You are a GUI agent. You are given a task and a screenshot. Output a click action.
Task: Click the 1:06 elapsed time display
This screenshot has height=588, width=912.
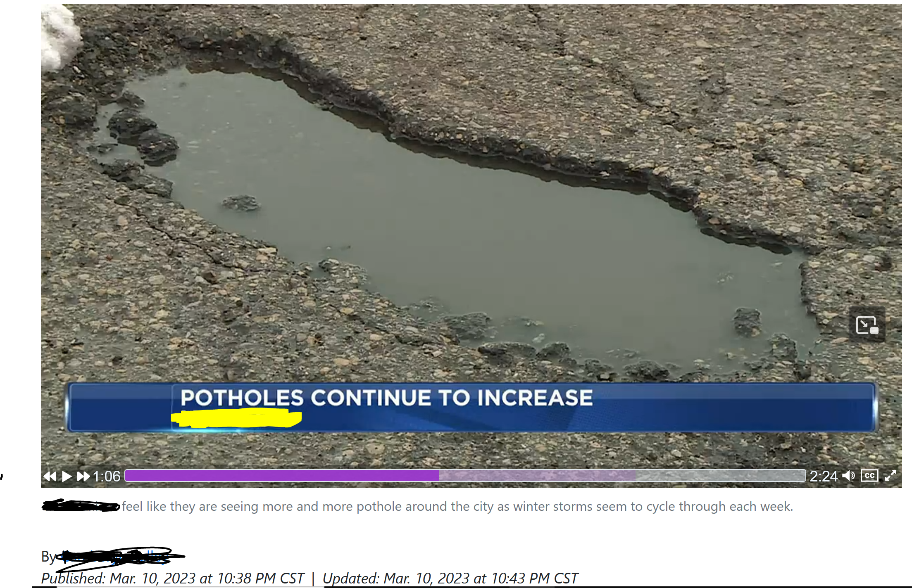[107, 477]
